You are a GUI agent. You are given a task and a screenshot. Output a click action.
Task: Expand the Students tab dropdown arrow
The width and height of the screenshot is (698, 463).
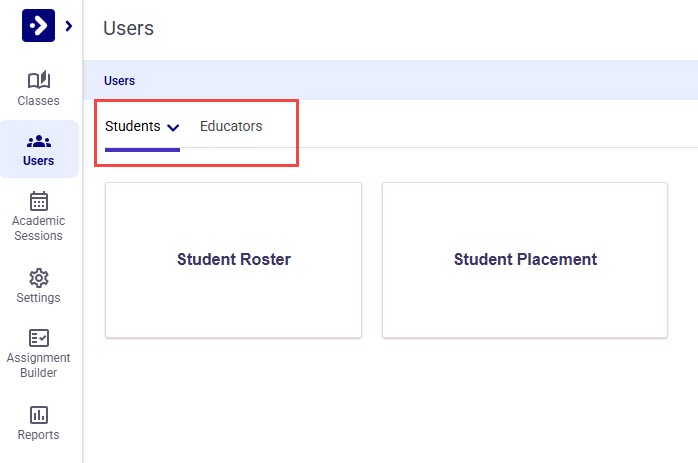tap(173, 128)
